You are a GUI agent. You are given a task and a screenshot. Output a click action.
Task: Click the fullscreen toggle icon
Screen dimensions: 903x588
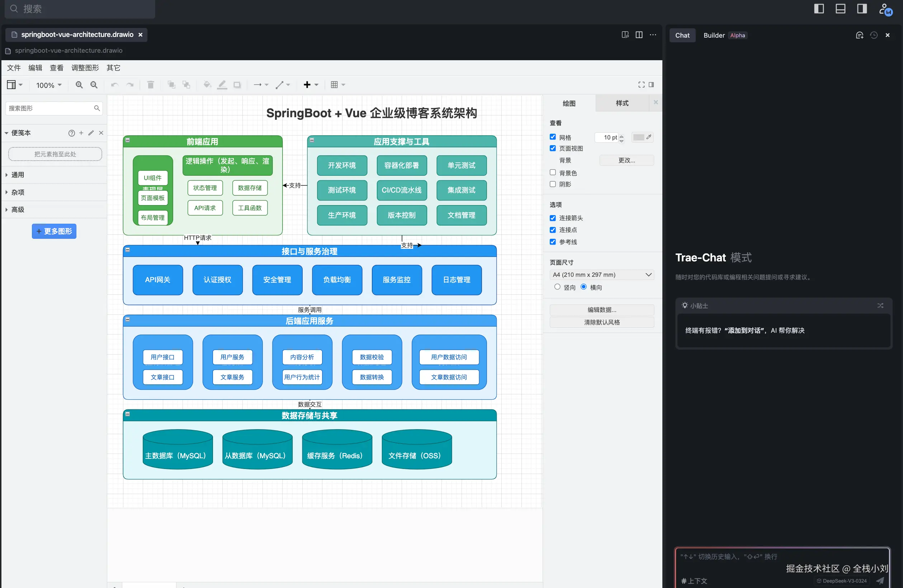click(641, 85)
